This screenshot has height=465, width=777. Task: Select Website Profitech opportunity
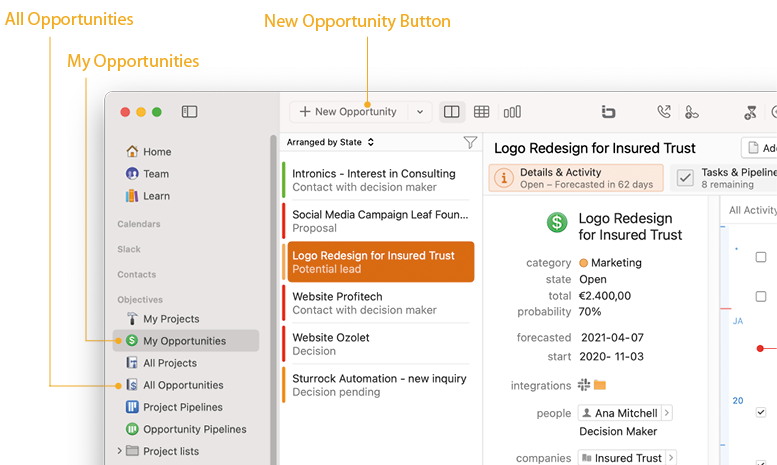[376, 303]
